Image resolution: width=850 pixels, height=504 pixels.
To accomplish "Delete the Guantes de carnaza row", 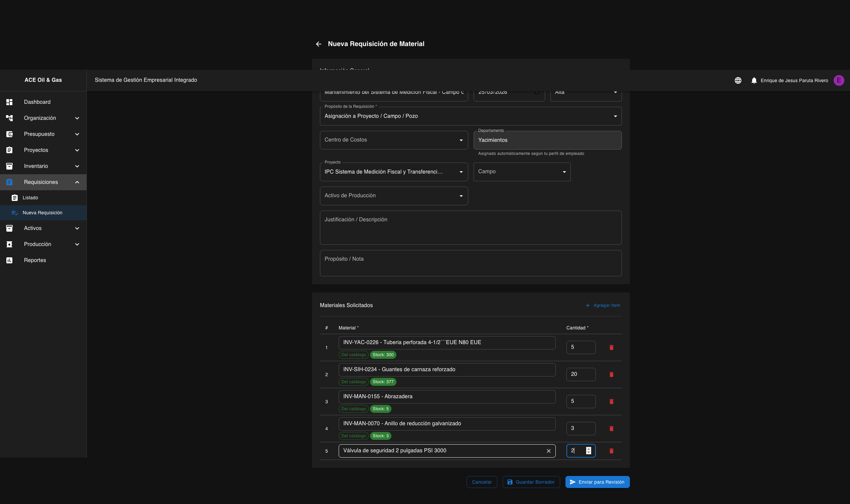I will click(611, 374).
